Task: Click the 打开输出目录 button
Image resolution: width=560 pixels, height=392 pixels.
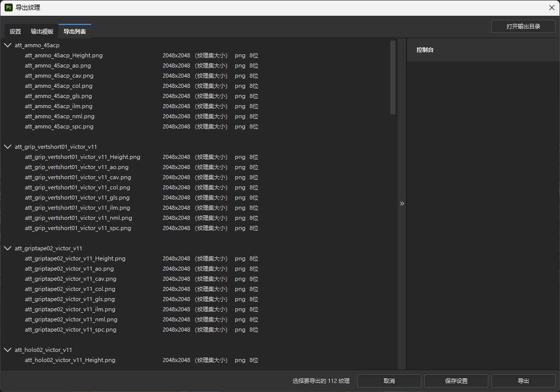Action: click(x=523, y=26)
